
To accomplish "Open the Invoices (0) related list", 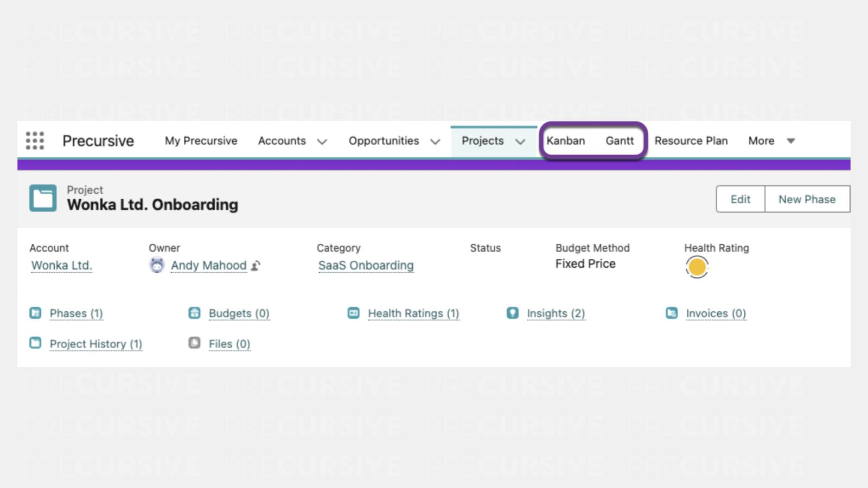I will pyautogui.click(x=716, y=313).
